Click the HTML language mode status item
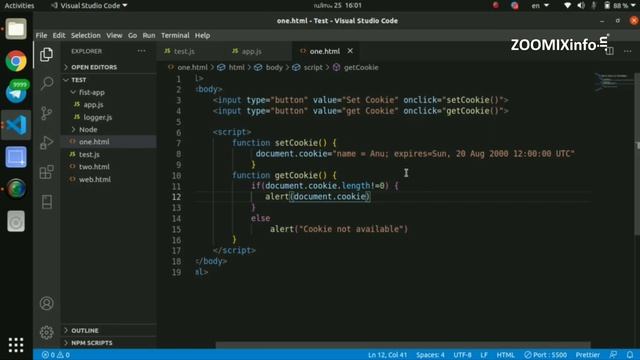 [505, 355]
